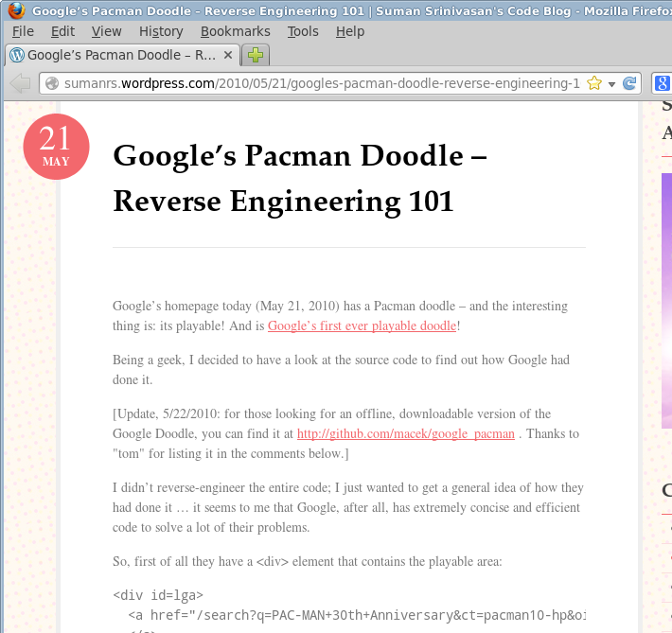672x633 pixels.
Task: Click the post title Google's Pacman Doodle
Action: [x=300, y=178]
